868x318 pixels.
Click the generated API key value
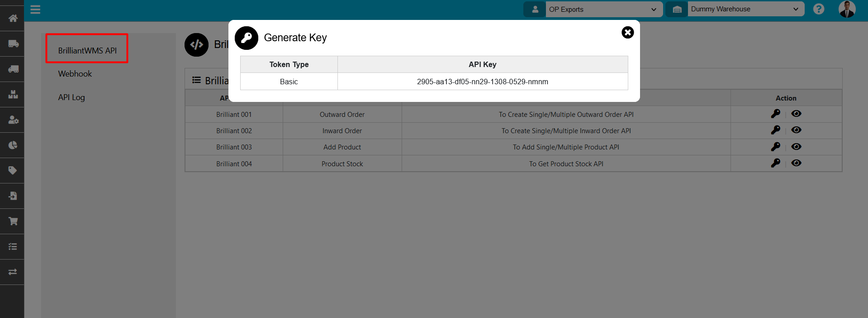482,82
